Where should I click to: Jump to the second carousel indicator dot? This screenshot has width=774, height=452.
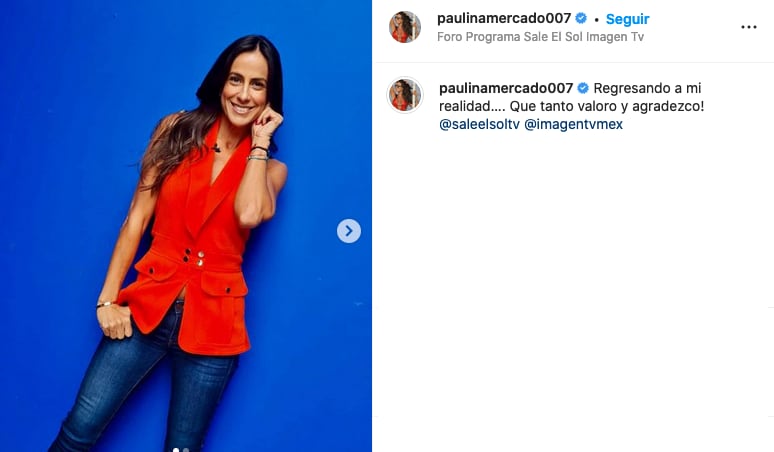[186, 450]
